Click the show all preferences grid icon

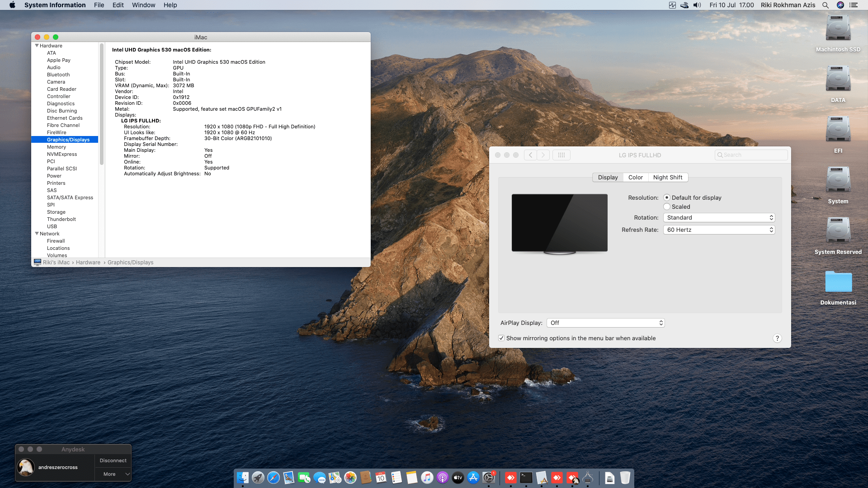click(x=561, y=155)
